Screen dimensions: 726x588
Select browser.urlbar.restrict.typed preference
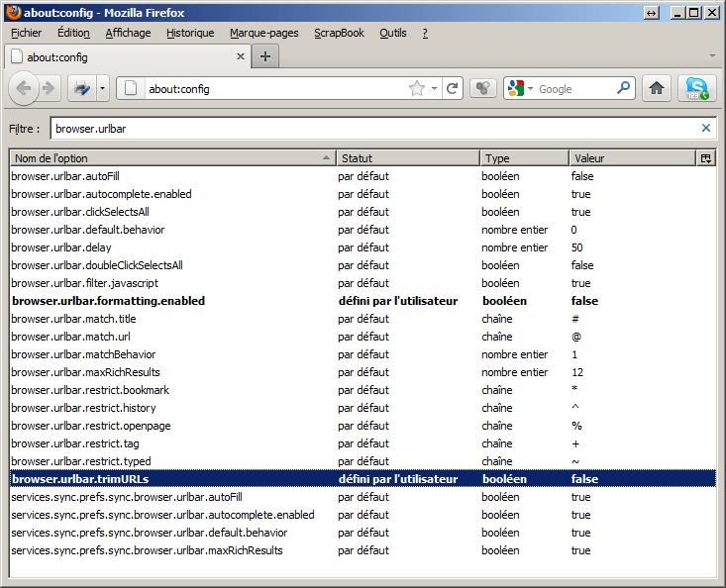pyautogui.click(x=363, y=461)
